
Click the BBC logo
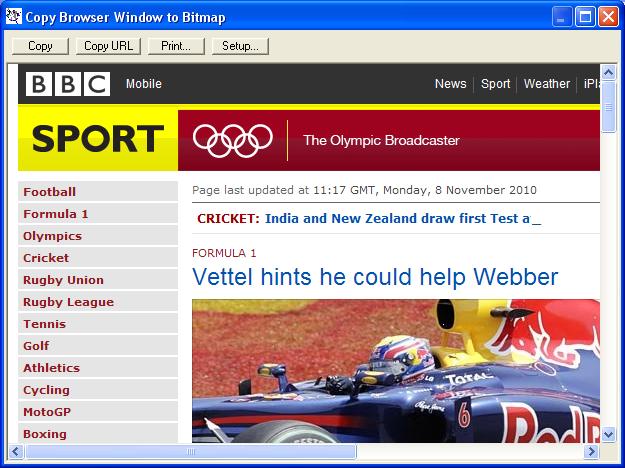pos(68,84)
